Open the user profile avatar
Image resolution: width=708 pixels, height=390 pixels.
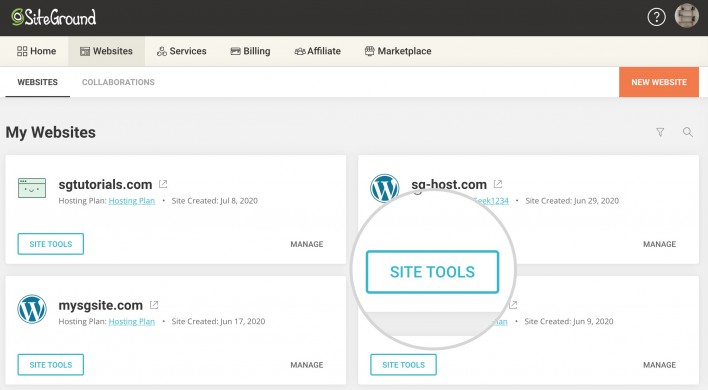(686, 16)
